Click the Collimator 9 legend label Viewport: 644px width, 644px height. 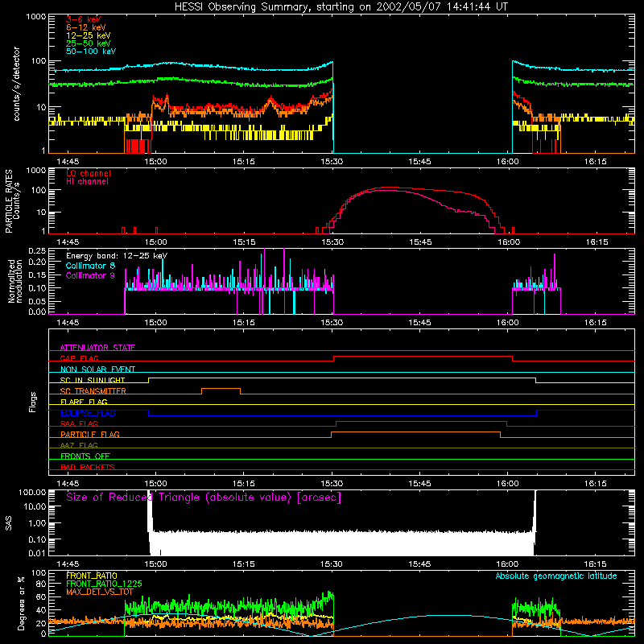tap(90, 275)
